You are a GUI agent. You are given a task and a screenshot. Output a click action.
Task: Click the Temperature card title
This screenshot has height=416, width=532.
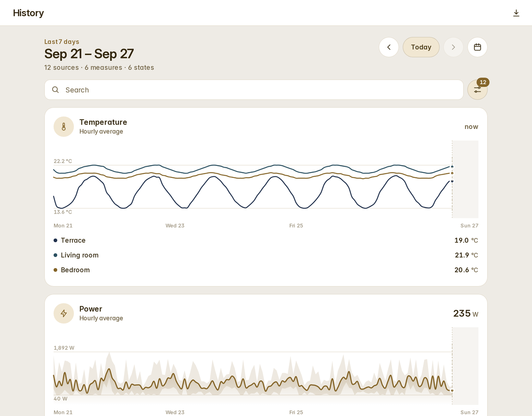(103, 122)
